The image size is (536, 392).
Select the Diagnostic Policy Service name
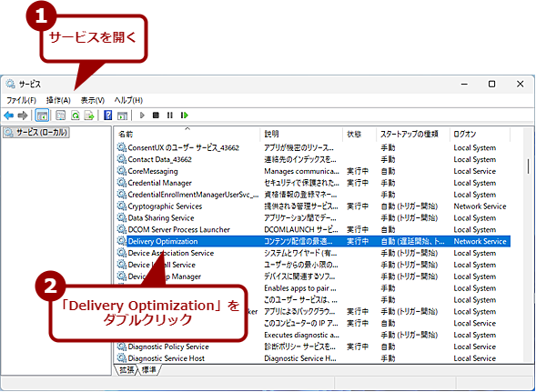[x=168, y=347]
